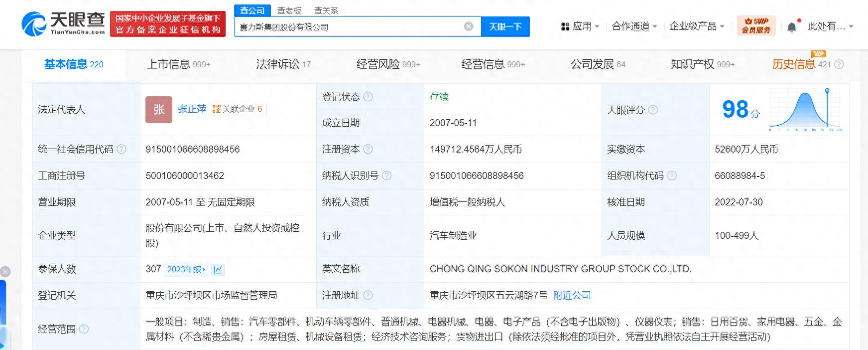Expand the 合作通道 dropdown

click(x=655, y=26)
